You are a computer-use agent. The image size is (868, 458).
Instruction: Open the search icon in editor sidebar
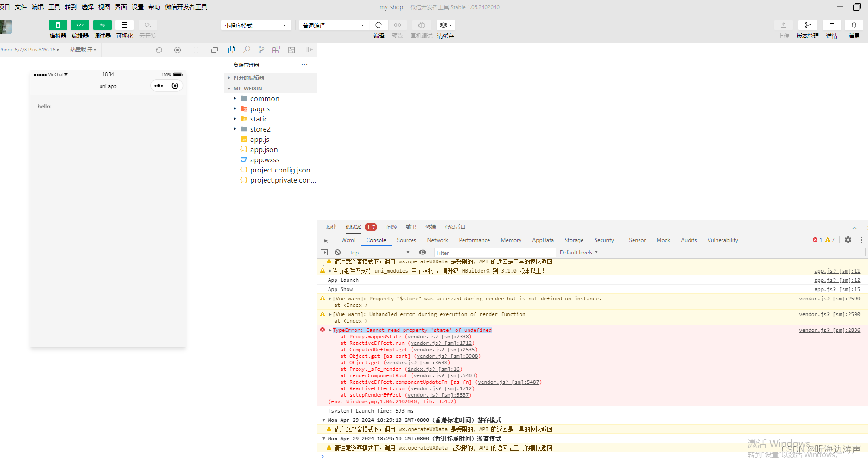tap(247, 50)
